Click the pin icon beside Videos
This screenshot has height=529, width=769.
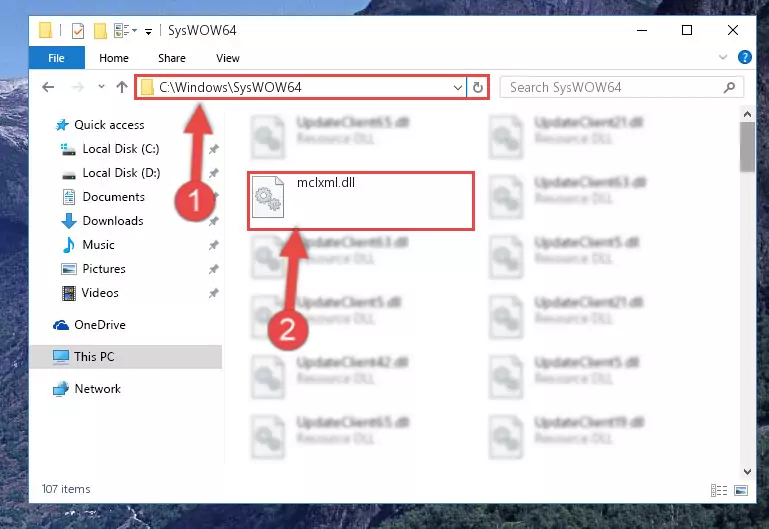[x=213, y=293]
